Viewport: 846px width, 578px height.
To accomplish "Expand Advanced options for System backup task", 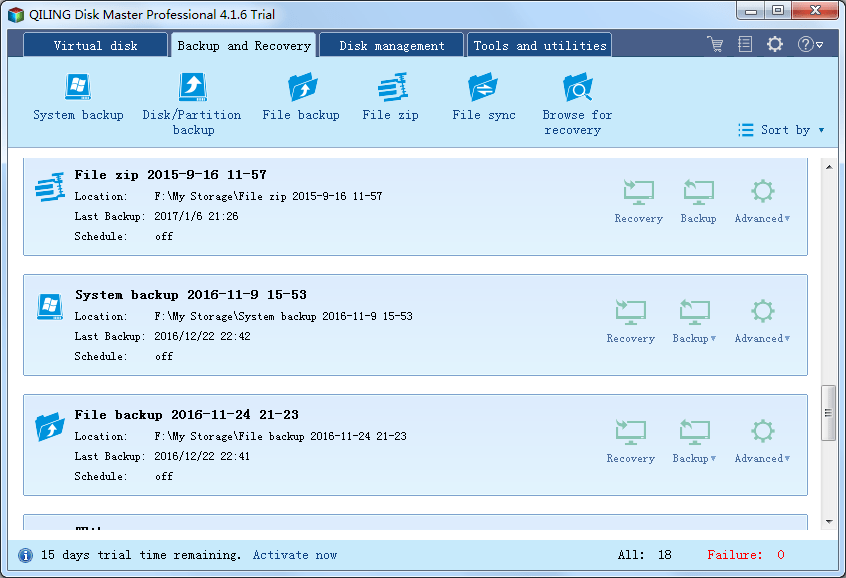I will pyautogui.click(x=762, y=322).
